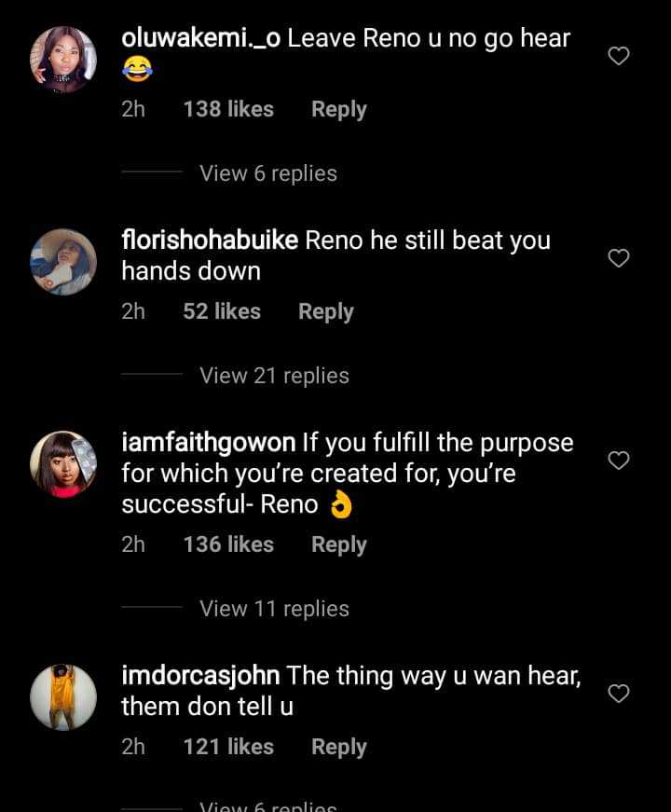Show View 11 replies thread
671x812 pixels.
(274, 609)
